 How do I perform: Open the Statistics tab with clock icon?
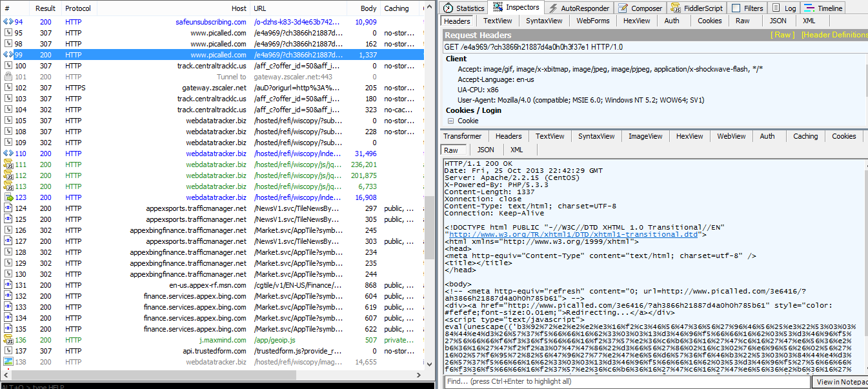pyautogui.click(x=449, y=8)
